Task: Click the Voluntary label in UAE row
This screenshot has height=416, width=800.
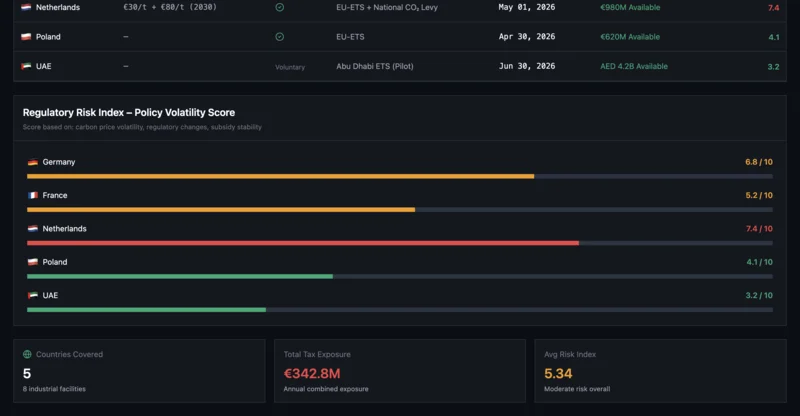Action: [x=289, y=67]
